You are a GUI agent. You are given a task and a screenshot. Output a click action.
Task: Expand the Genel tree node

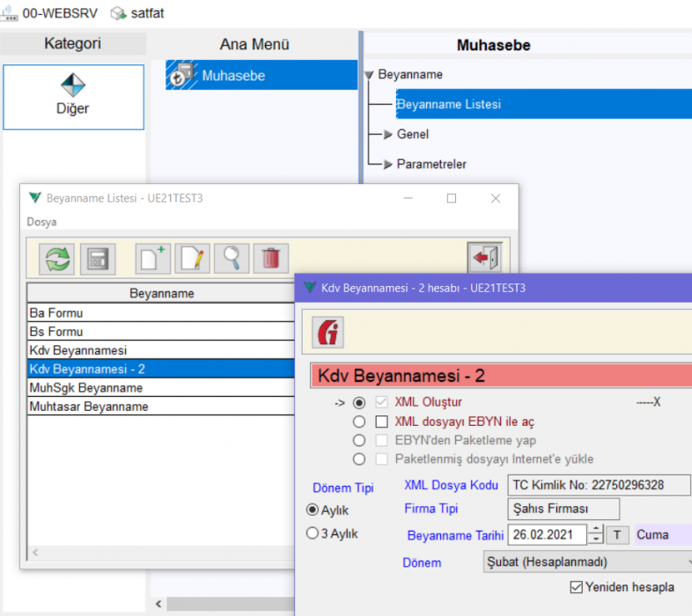point(388,135)
